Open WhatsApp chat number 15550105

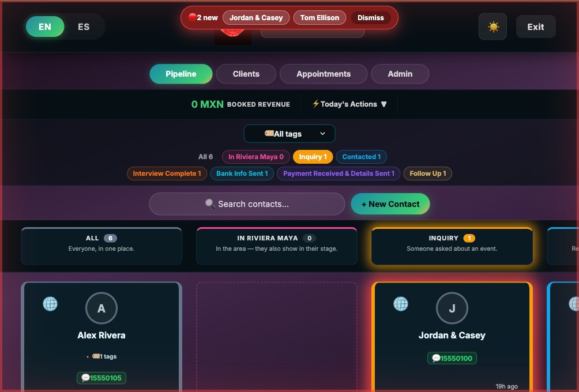(x=101, y=378)
